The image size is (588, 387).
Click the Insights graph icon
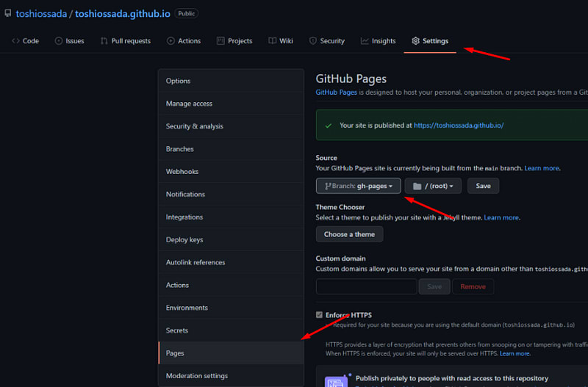pyautogui.click(x=365, y=41)
